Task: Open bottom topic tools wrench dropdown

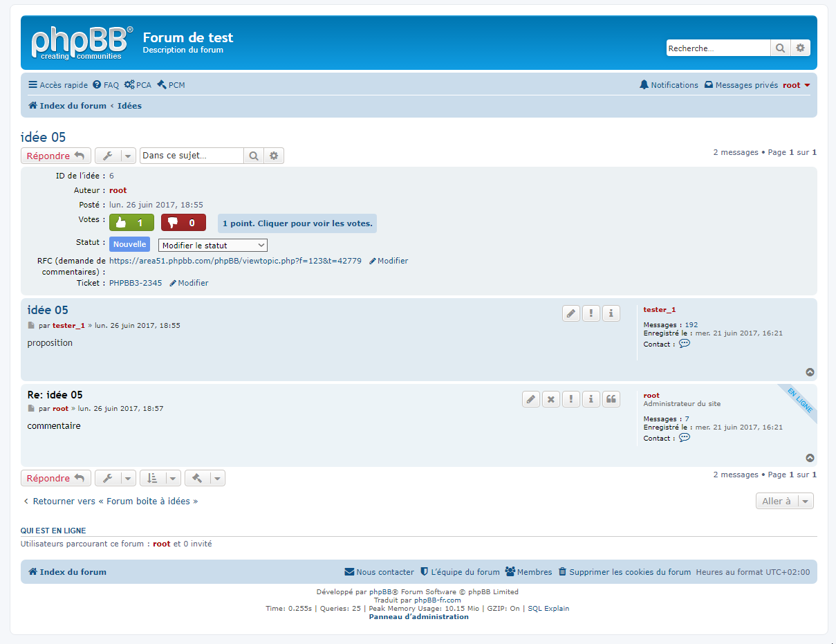Action: [x=115, y=479]
